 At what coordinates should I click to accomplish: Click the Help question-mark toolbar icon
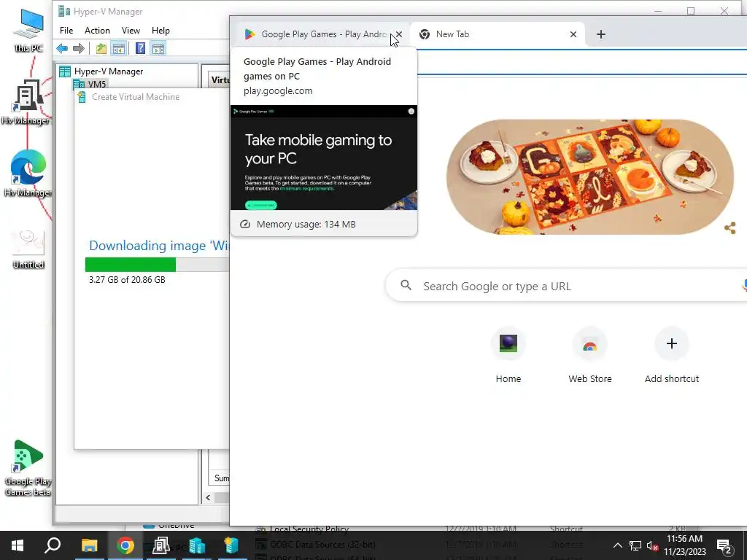(140, 48)
